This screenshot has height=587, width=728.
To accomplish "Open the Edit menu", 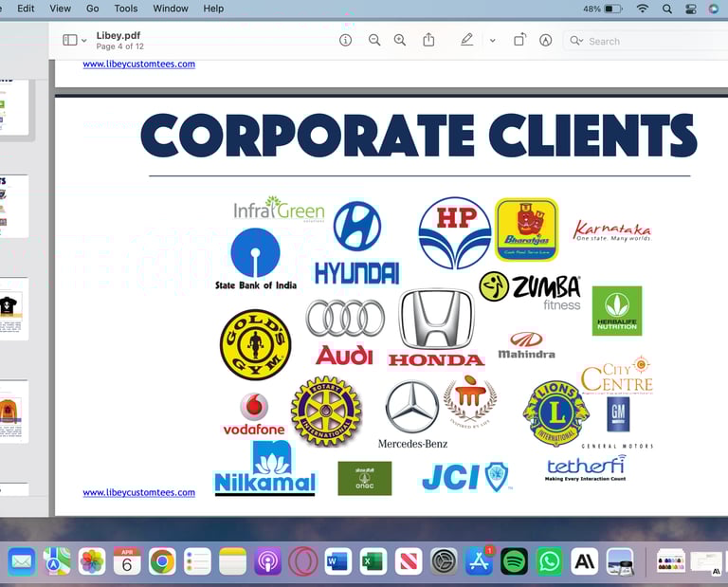I will [26, 9].
